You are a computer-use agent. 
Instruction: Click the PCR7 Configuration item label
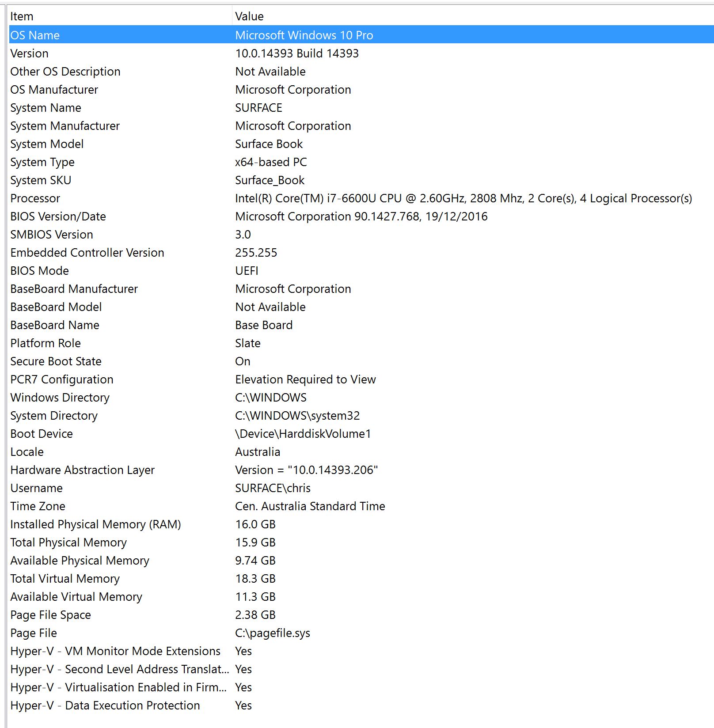(x=62, y=379)
